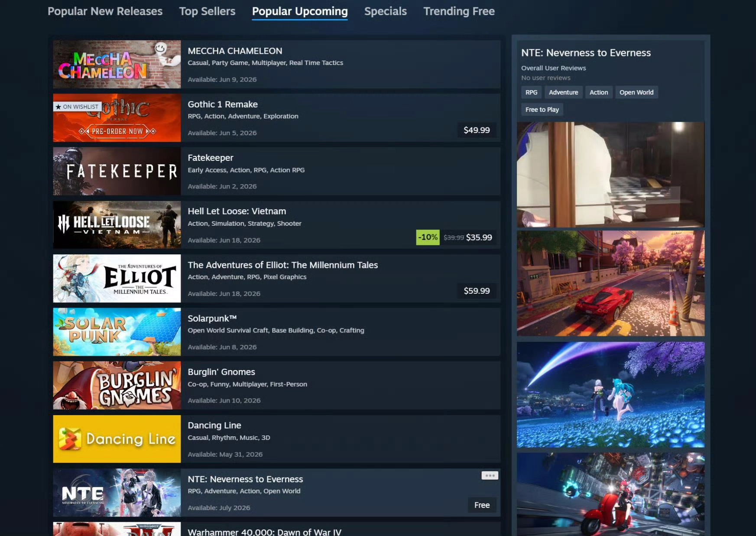The height and width of the screenshot is (536, 756).
Task: Open the Dancing Line capsule image
Action: (x=117, y=439)
